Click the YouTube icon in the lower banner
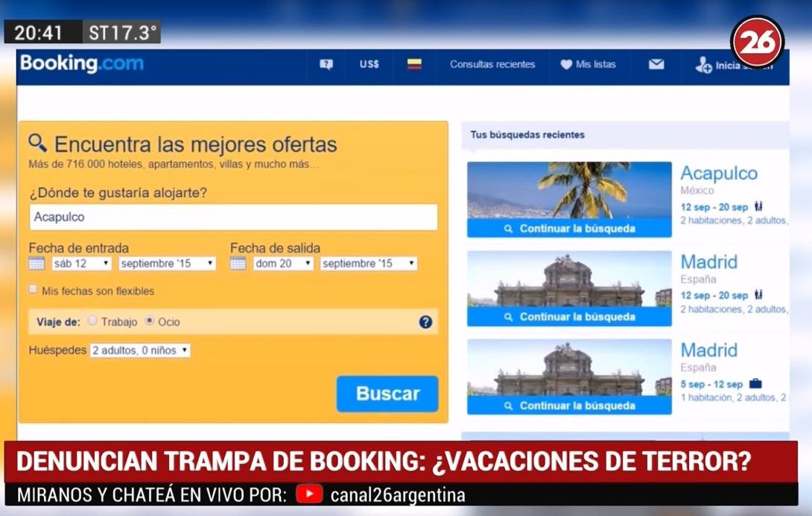Image resolution: width=812 pixels, height=516 pixels. (310, 494)
